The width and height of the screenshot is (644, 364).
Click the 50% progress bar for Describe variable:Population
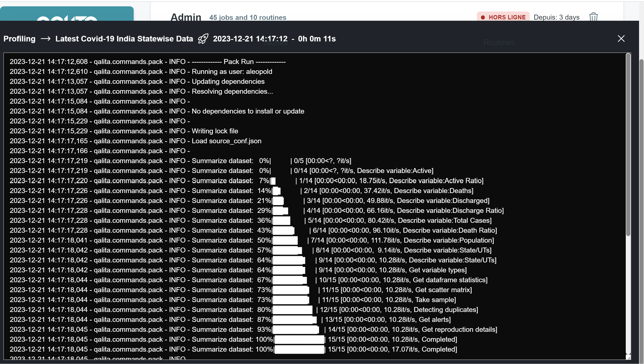tap(285, 240)
